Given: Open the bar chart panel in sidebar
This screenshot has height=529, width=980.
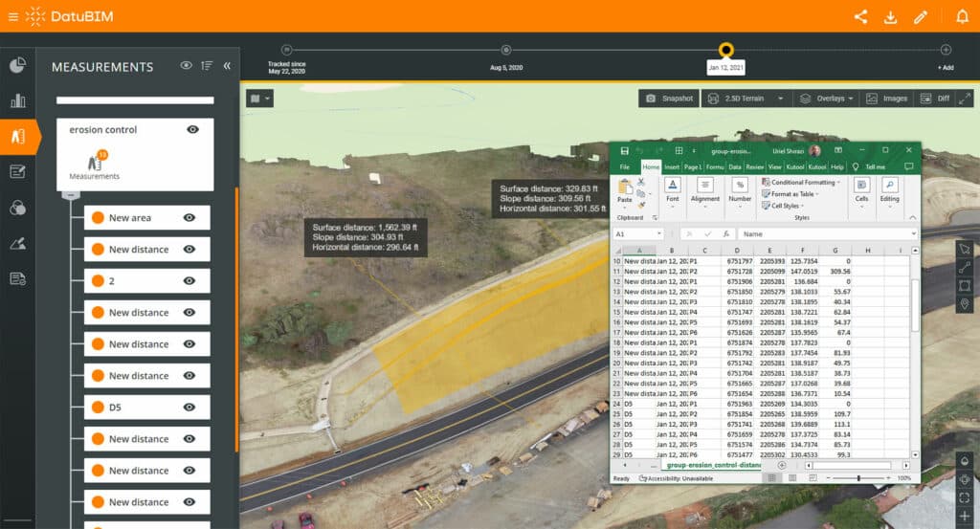Looking at the screenshot, I should [x=17, y=100].
